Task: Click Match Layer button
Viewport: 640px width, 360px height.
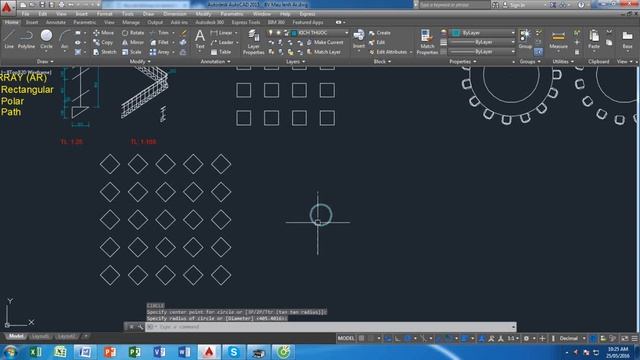Action: pos(323,52)
